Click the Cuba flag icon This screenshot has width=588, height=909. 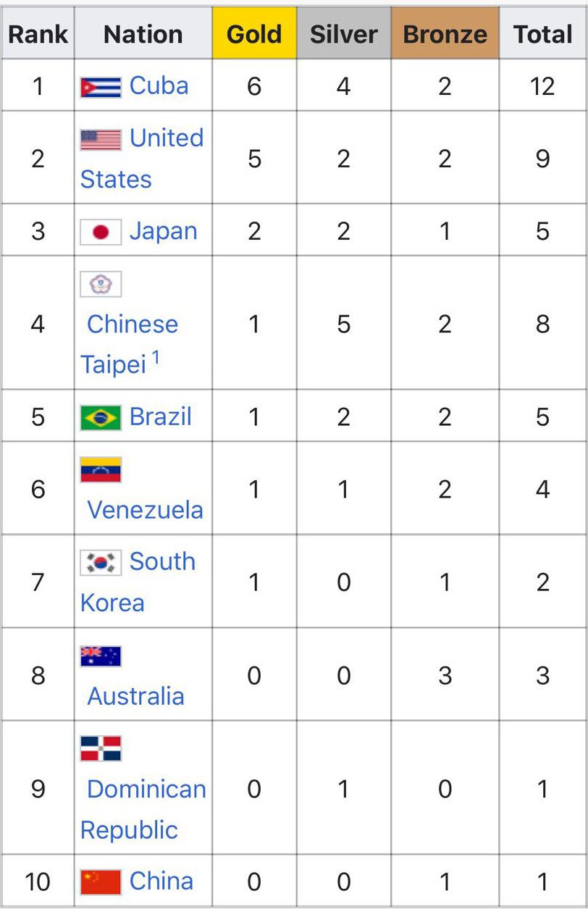(x=101, y=87)
